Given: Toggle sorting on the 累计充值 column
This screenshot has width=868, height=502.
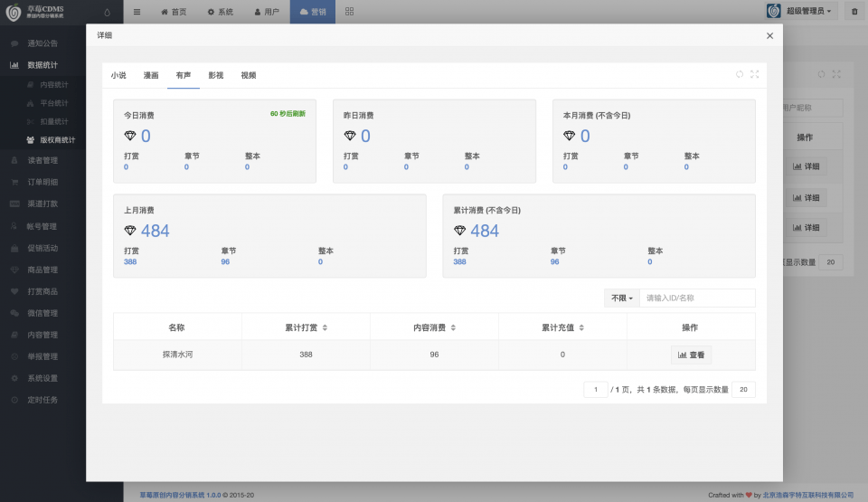Looking at the screenshot, I should click(581, 327).
